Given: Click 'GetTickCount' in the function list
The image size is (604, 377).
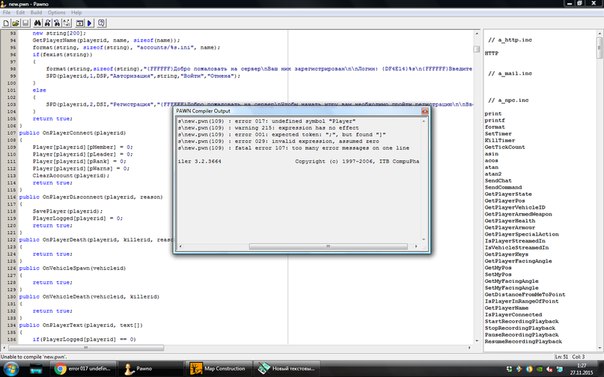Looking at the screenshot, I should click(x=505, y=147).
